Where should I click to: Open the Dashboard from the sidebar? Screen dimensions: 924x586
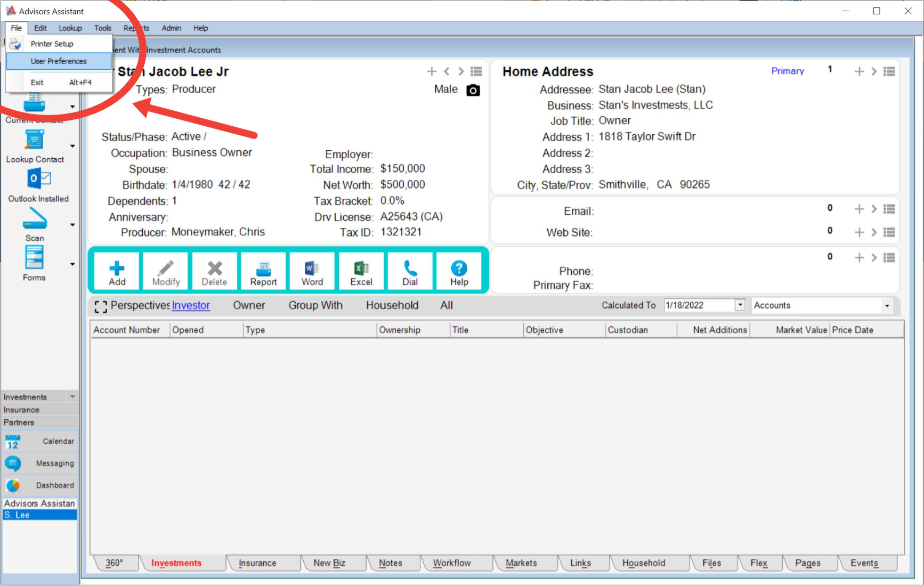coord(40,485)
